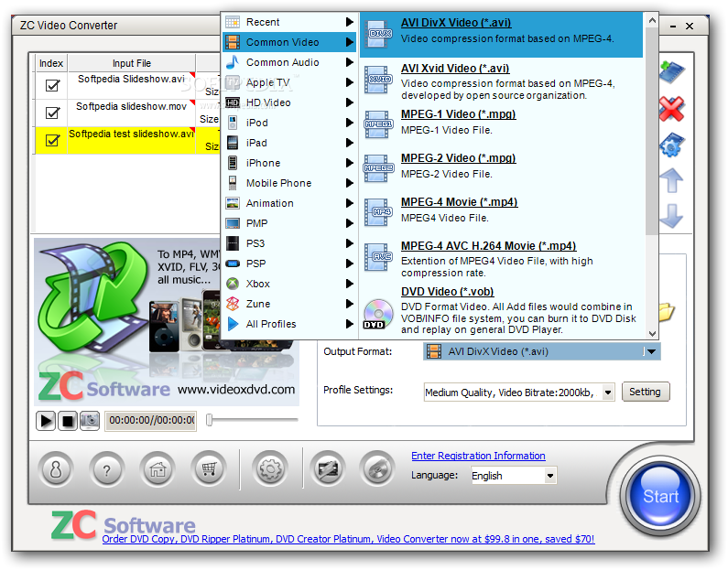Open the Language dropdown
This screenshot has height=570, width=728.
514,476
